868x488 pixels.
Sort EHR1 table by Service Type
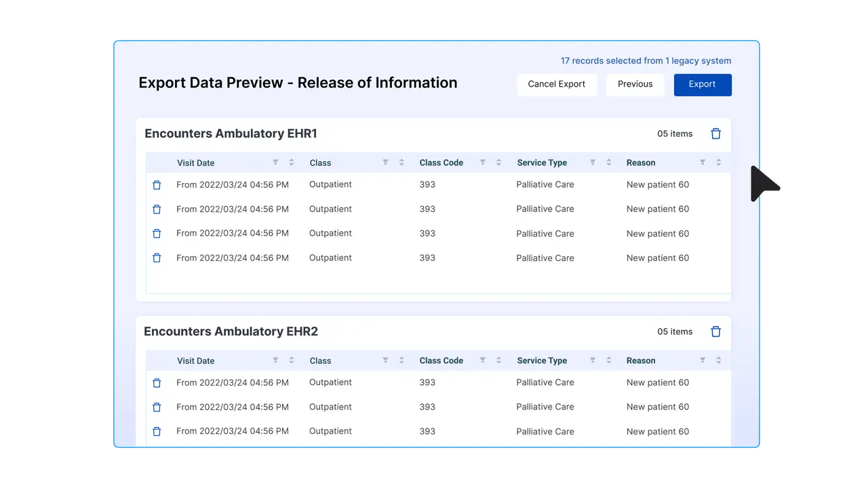[x=609, y=163]
